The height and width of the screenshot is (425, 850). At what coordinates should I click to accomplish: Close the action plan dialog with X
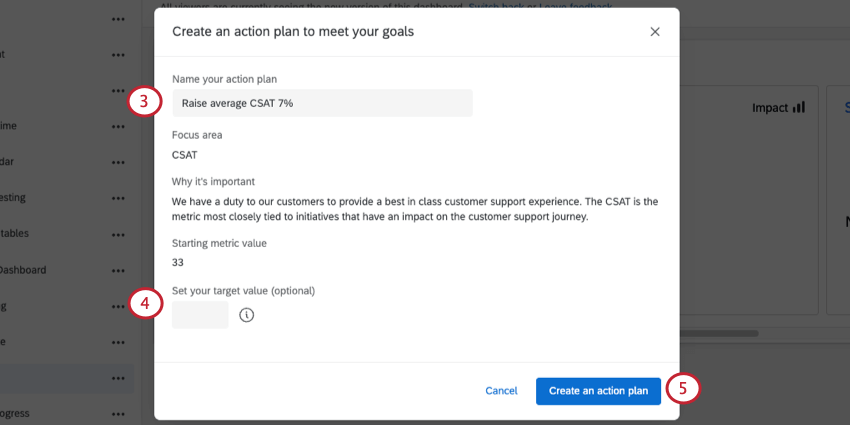[x=655, y=32]
